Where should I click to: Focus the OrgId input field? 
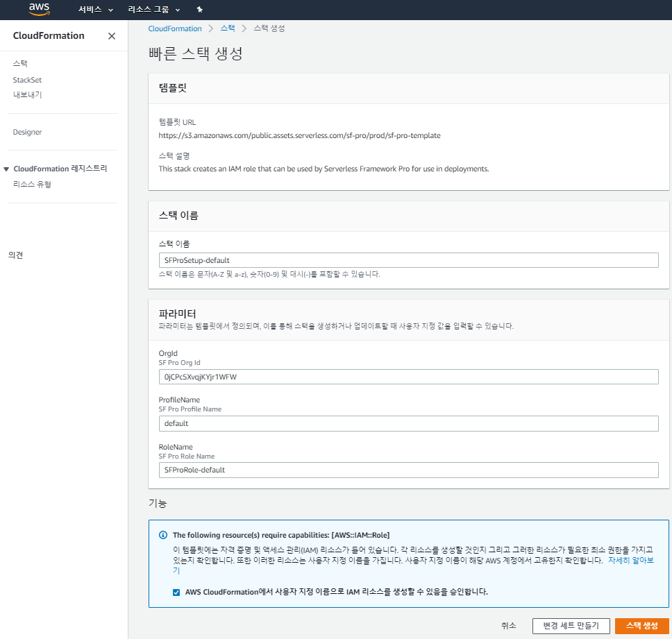[408, 377]
